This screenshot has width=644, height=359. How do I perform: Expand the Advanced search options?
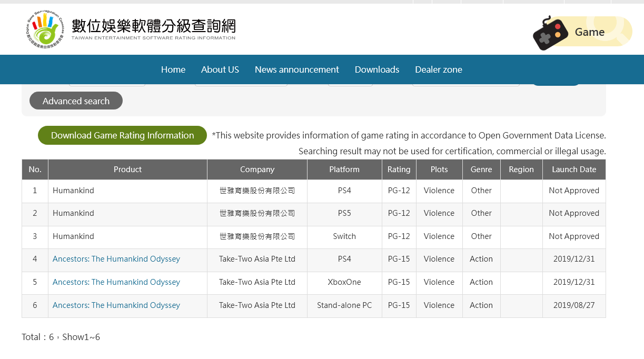click(76, 101)
